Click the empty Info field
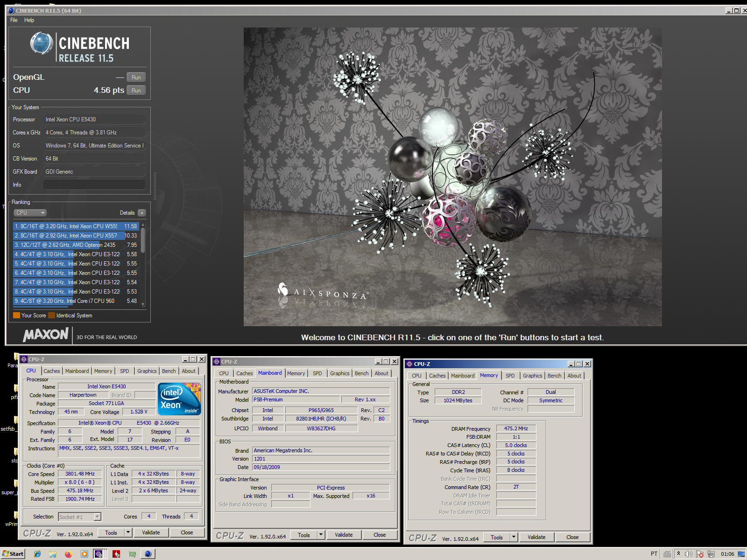 click(94, 185)
